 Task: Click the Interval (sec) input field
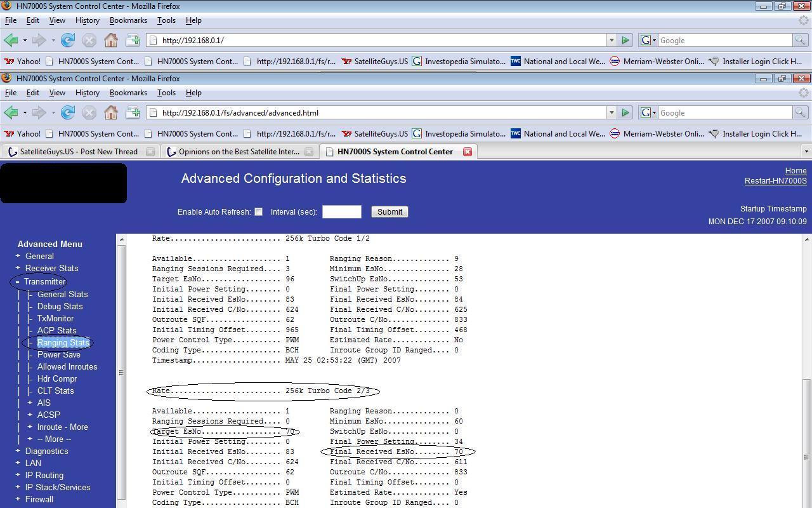coord(342,211)
